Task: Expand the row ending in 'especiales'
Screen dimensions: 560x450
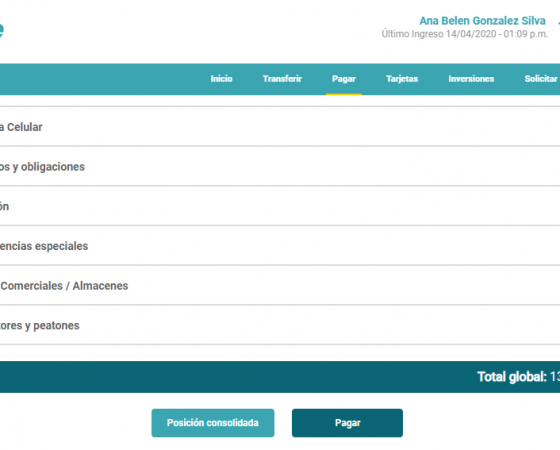Action: pos(280,246)
